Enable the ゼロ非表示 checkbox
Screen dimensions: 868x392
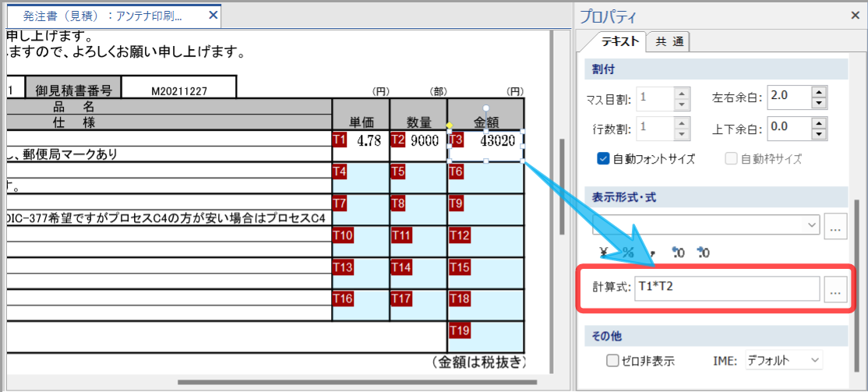612,361
